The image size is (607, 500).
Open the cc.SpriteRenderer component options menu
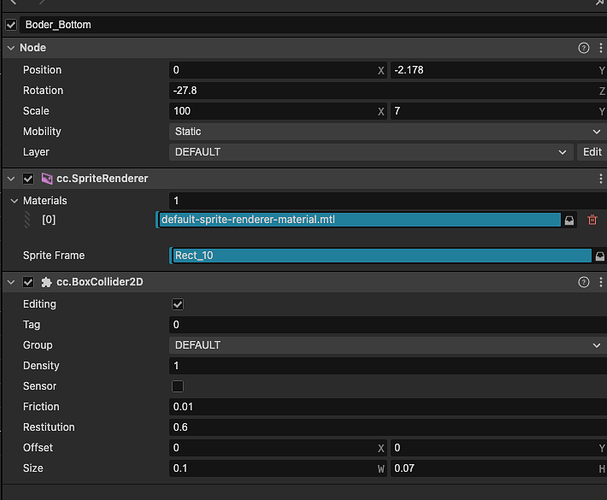[x=600, y=178]
